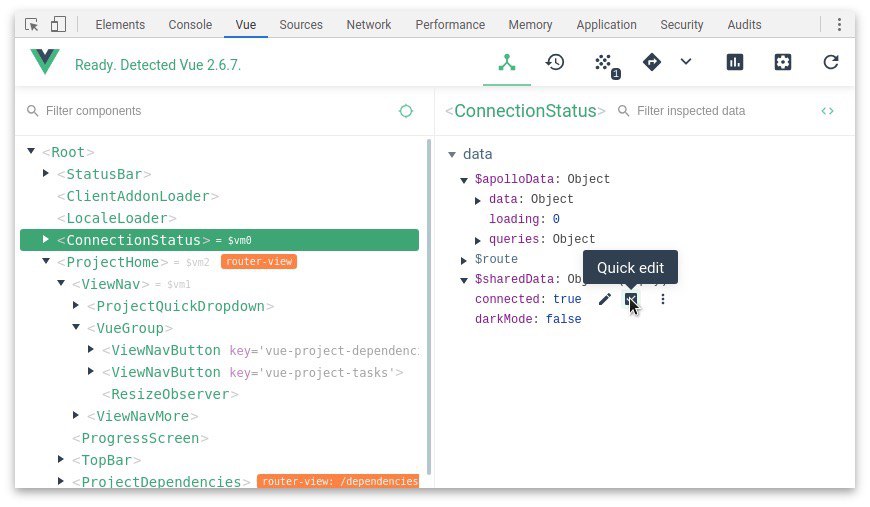This screenshot has height=507, width=870.
Task: Click the select component target icon
Action: 406,111
